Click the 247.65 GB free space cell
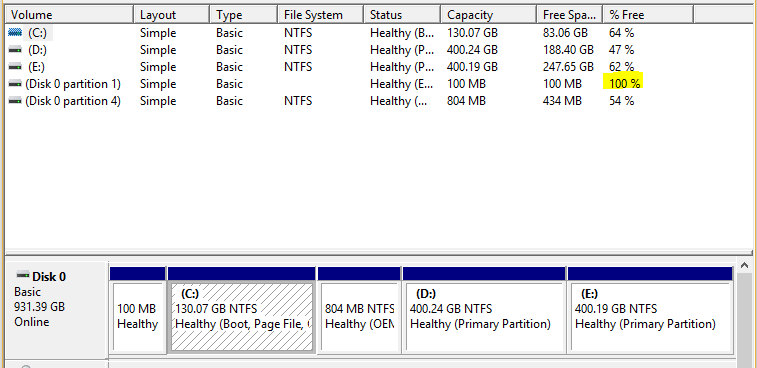This screenshot has width=757, height=368. click(x=568, y=67)
